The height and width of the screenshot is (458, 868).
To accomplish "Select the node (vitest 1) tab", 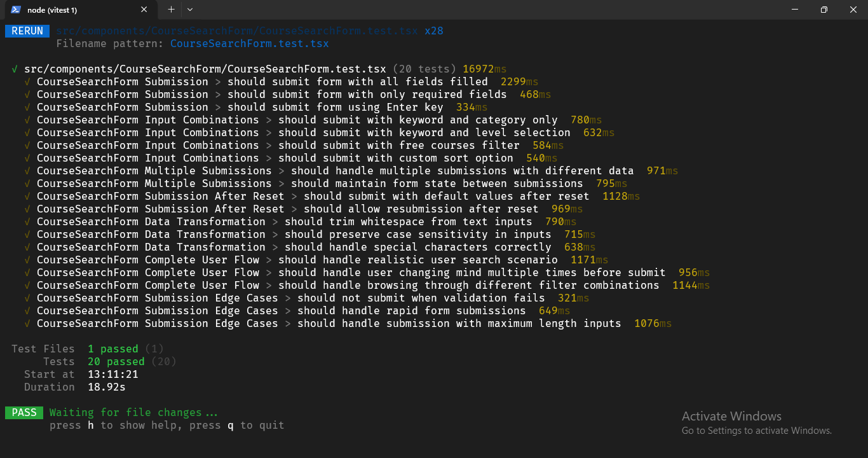I will coord(76,10).
